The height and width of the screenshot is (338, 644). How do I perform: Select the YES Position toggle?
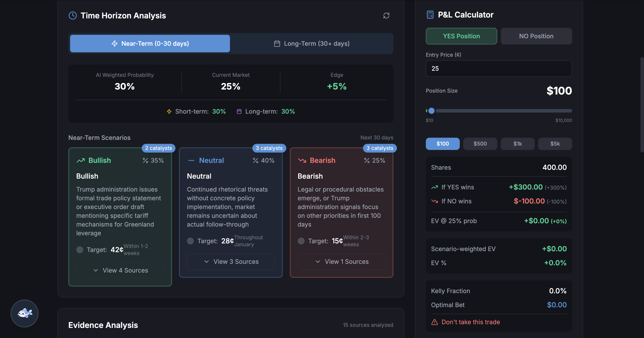(461, 36)
